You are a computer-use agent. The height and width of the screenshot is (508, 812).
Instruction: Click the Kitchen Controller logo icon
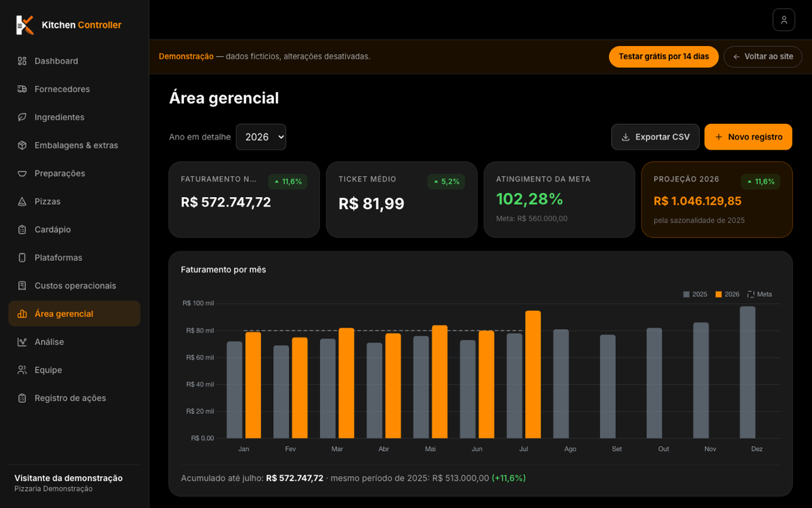[25, 25]
